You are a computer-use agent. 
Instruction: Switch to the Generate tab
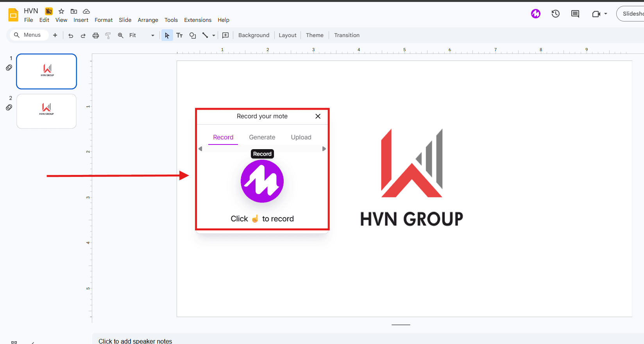(x=262, y=137)
